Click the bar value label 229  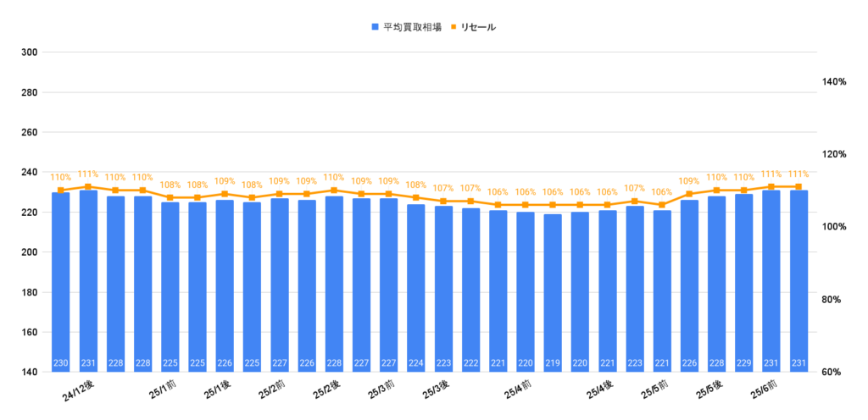[744, 363]
